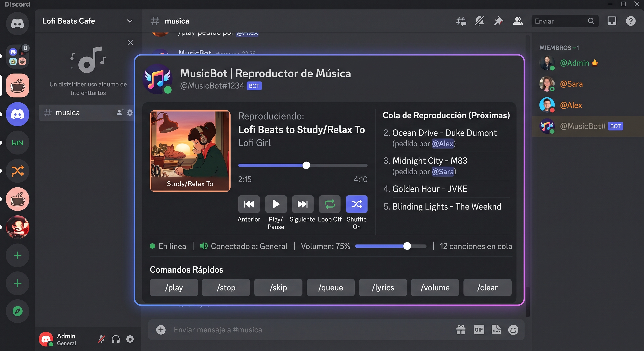Click the search field labeled Enviar
The height and width of the screenshot is (351, 644).
coord(565,21)
